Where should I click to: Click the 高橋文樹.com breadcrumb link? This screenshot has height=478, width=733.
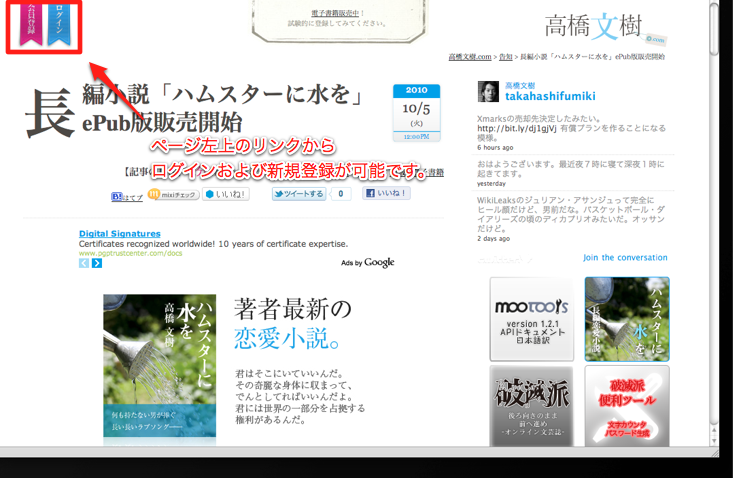tap(470, 58)
